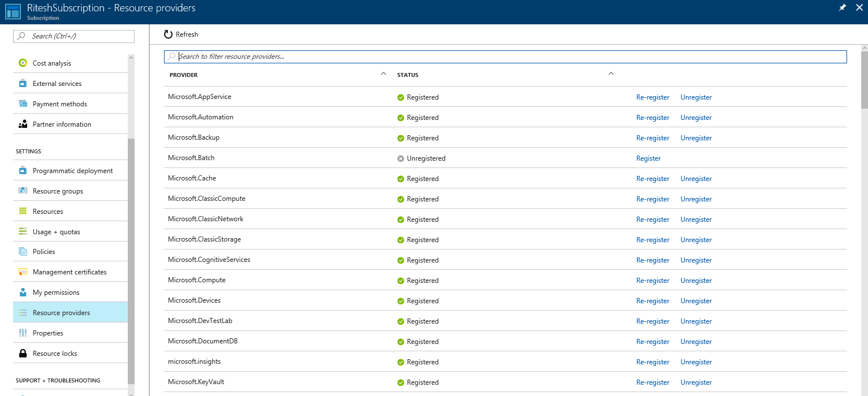
Task: Select Microsoft.Batch provider name
Action: (x=191, y=158)
